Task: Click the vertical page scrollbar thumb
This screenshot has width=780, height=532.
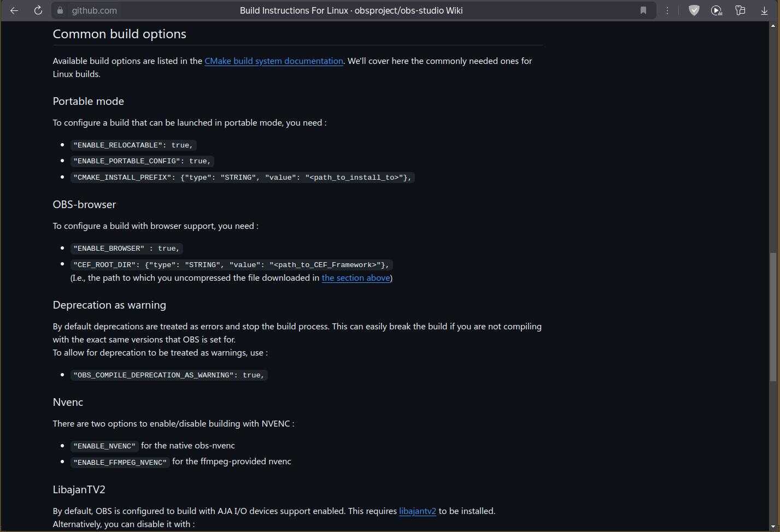Action: [x=773, y=317]
